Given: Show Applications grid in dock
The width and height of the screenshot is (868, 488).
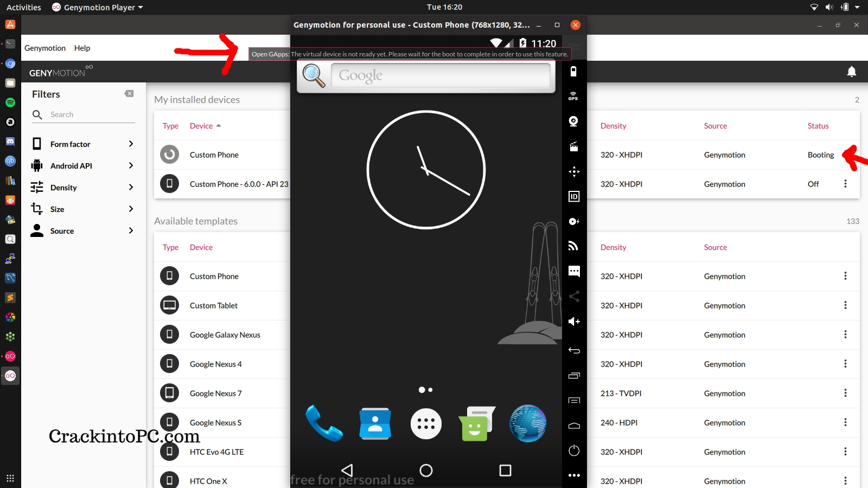Looking at the screenshot, I should tap(10, 478).
